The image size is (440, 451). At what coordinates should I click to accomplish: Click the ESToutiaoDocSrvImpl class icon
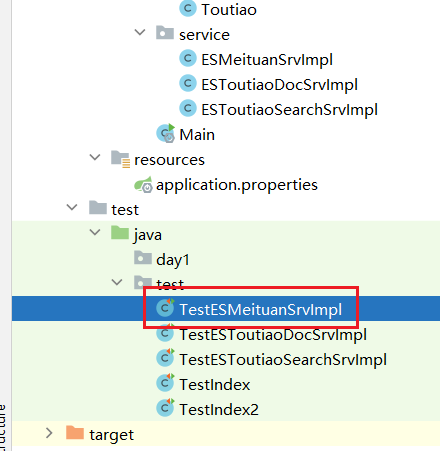(x=188, y=84)
